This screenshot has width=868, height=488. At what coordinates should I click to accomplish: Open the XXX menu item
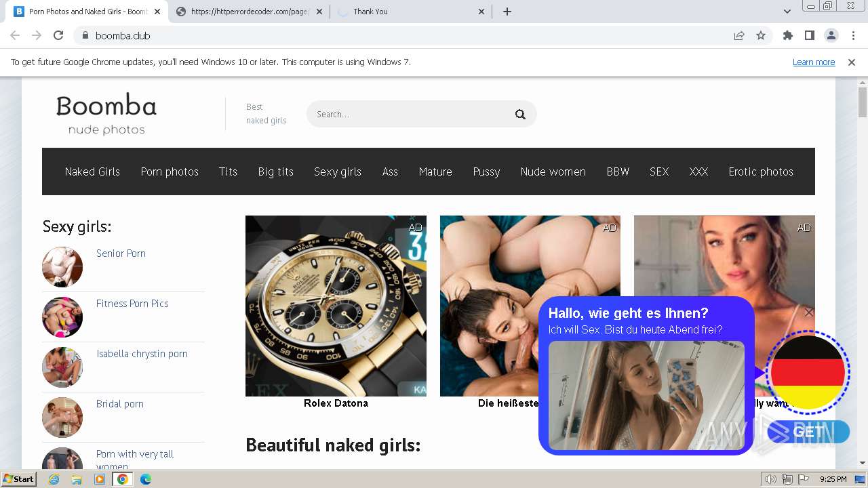click(x=698, y=171)
